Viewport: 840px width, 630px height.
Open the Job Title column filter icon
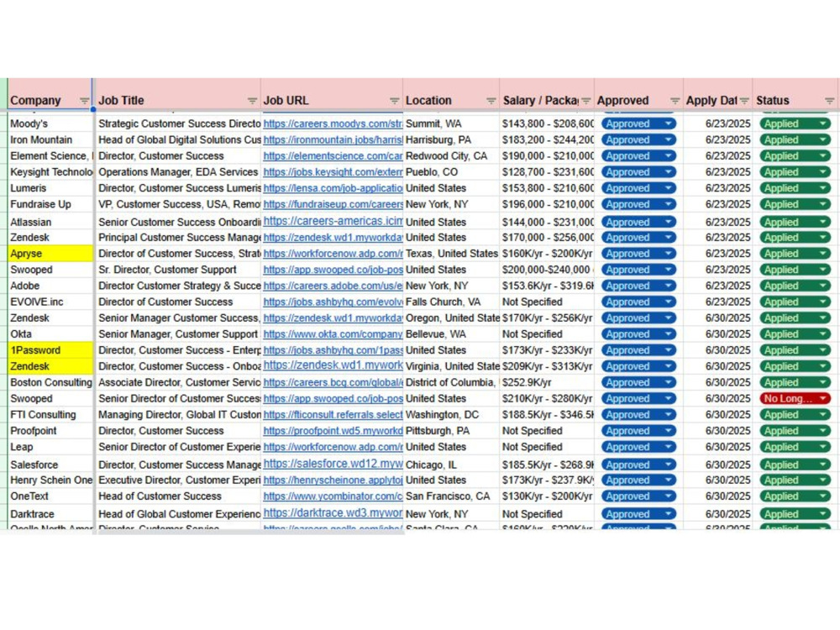click(x=252, y=101)
